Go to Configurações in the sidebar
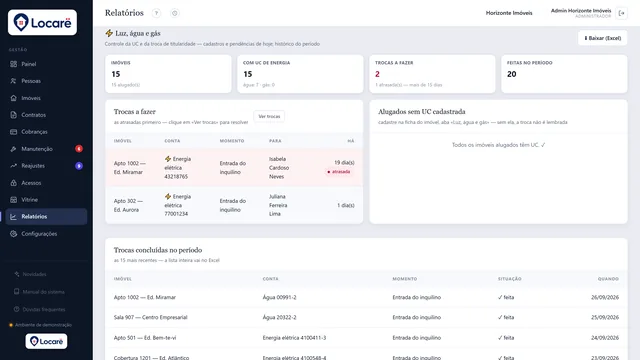 click(47, 233)
